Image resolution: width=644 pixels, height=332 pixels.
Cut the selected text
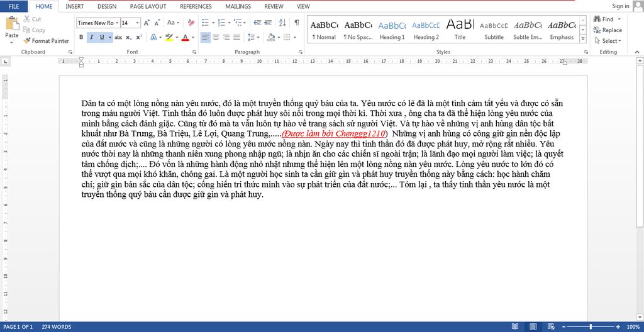pyautogui.click(x=33, y=19)
